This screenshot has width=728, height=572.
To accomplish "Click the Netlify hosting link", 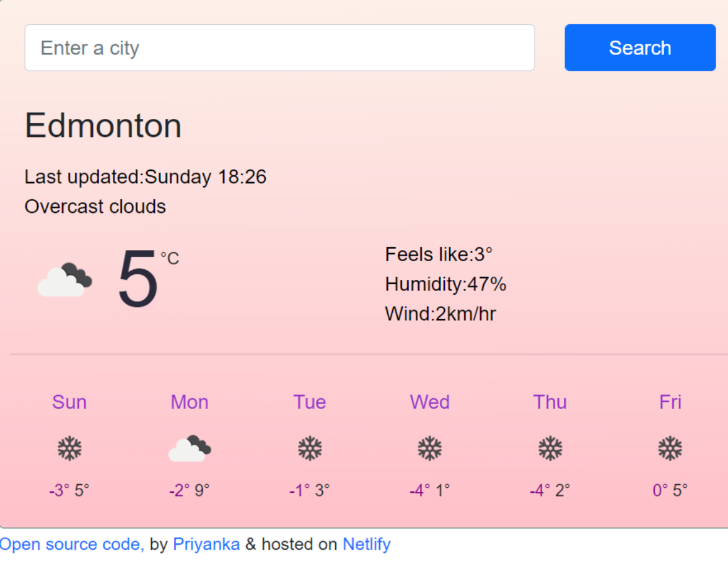I will click(366, 544).
